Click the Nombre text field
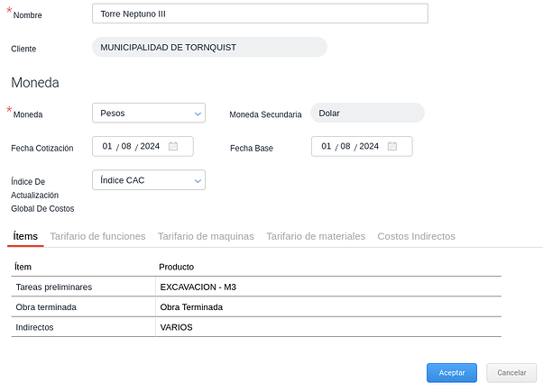This screenshot has width=543, height=392. (260, 14)
